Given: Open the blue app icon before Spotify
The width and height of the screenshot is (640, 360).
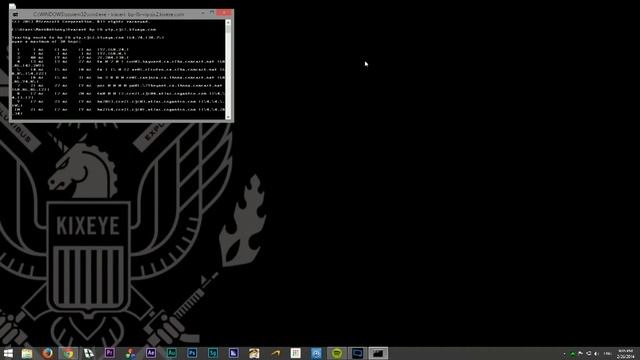Looking at the screenshot, I should (x=316, y=353).
